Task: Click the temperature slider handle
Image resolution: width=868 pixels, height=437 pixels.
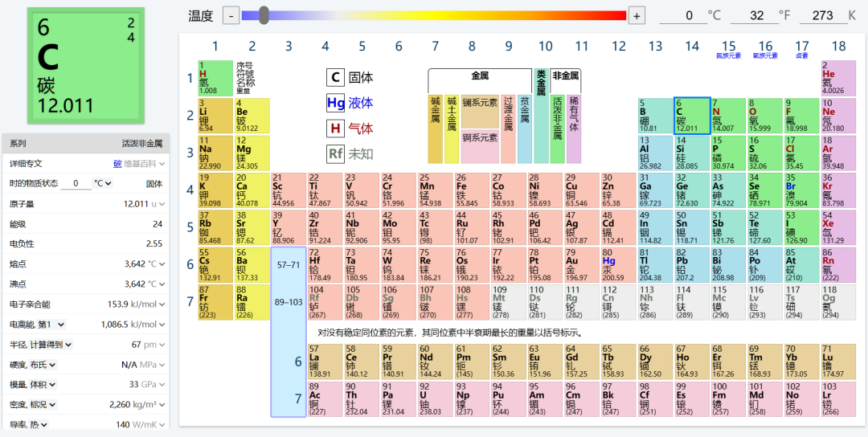Action: (264, 15)
